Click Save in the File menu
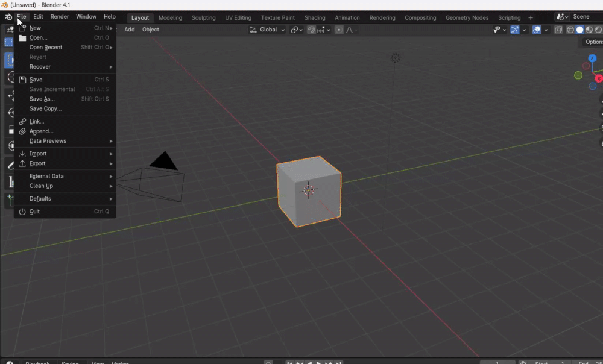 pos(65,80)
